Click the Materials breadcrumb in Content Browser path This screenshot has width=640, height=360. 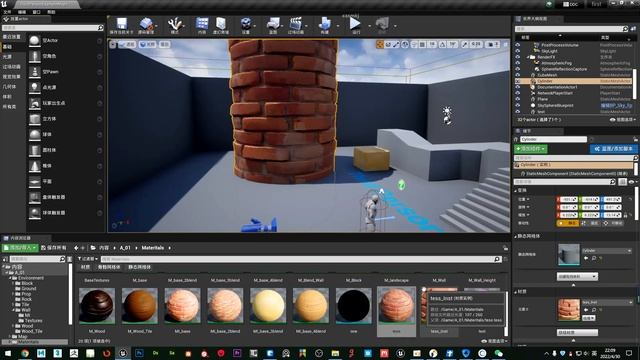[153, 248]
